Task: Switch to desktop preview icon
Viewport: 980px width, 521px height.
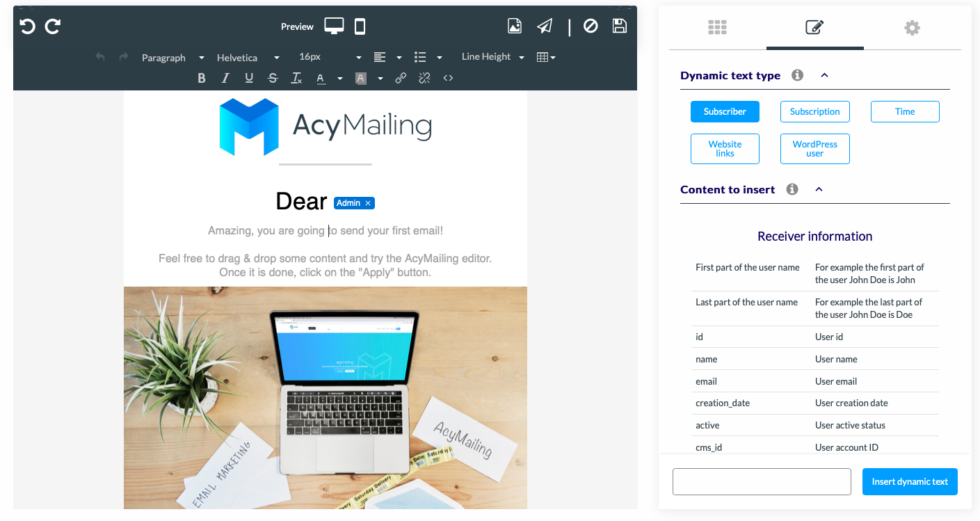Action: coord(334,26)
